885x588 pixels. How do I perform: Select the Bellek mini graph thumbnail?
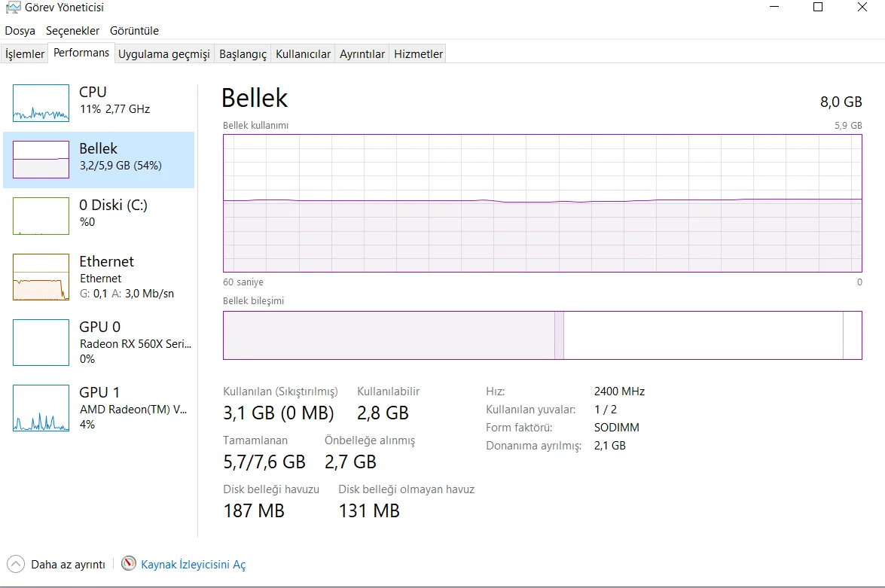41,160
